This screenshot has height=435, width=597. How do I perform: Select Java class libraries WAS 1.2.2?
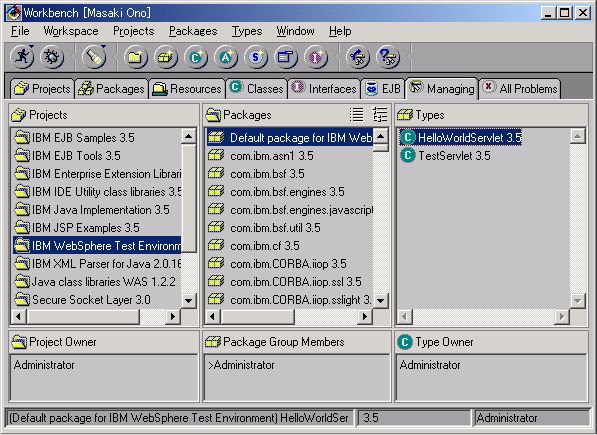click(x=97, y=282)
